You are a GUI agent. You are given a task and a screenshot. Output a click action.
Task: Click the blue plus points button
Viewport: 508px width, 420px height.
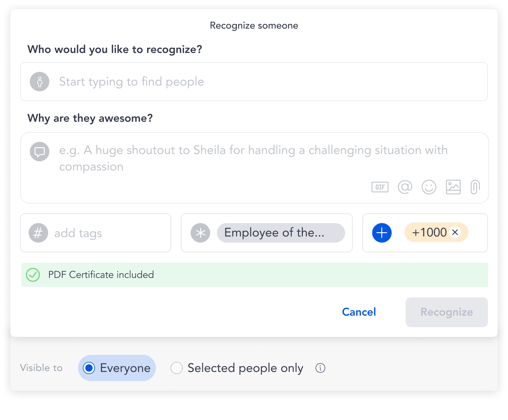tap(382, 233)
